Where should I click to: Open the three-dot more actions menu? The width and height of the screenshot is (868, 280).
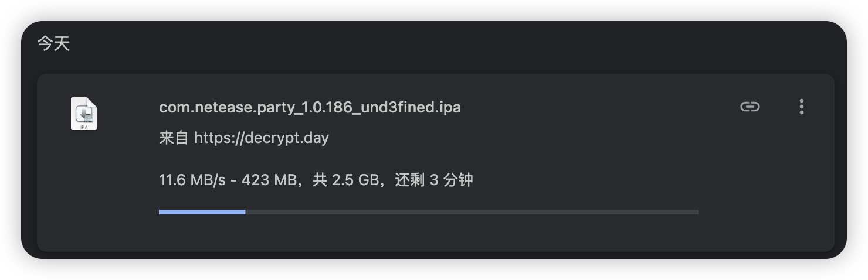(x=801, y=107)
